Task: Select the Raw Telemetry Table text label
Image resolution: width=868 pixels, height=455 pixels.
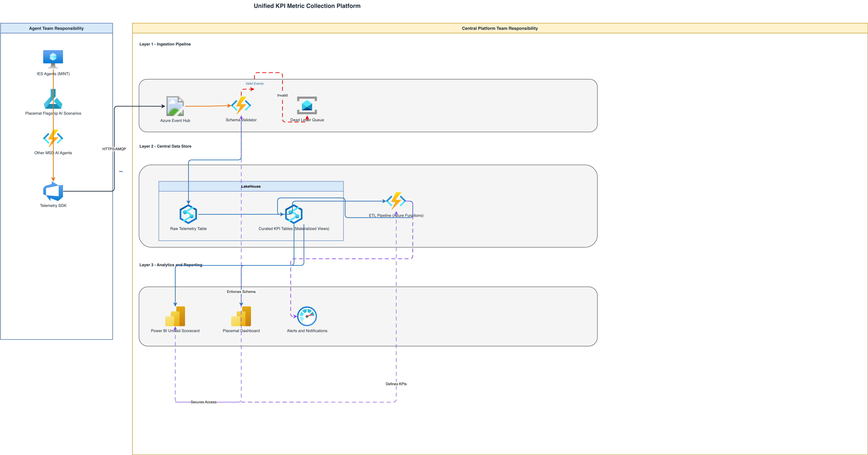Action: click(x=188, y=228)
